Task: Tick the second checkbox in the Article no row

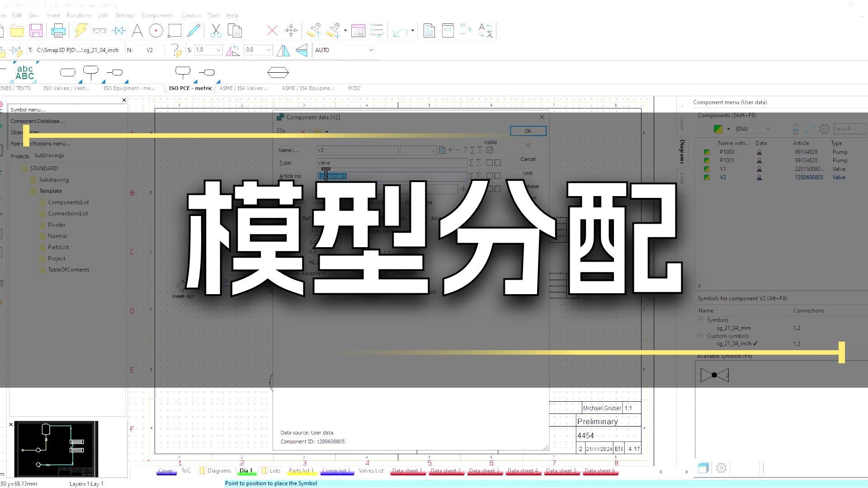Action: point(498,176)
